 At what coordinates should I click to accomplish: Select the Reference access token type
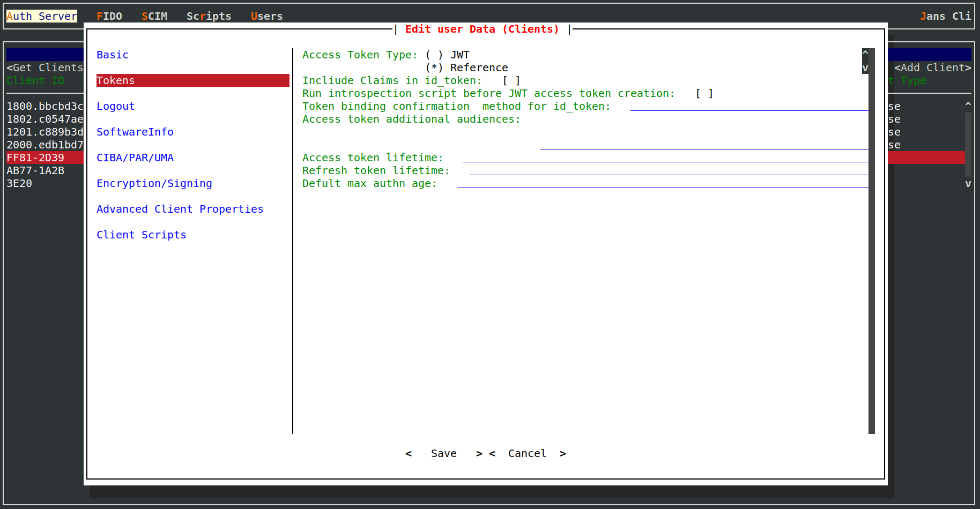434,68
